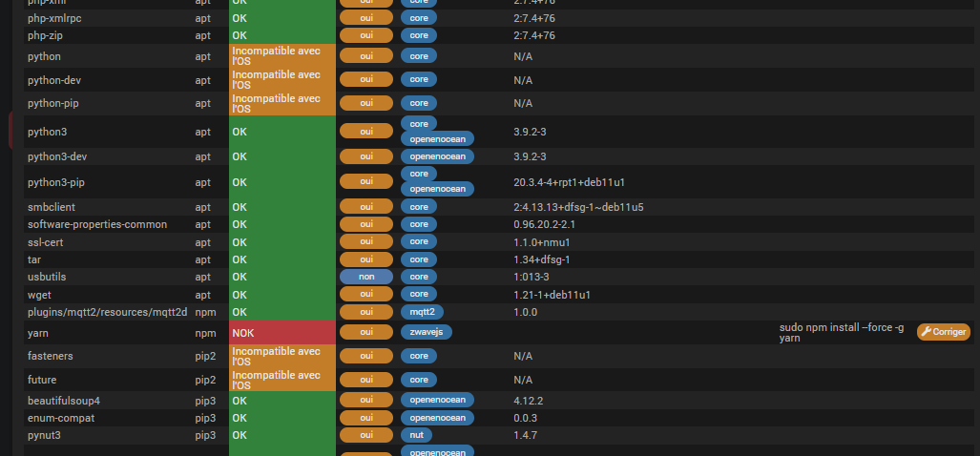Click the 'oui' badge for ssl-cert
This screenshot has width=980, height=456.
pos(366,242)
